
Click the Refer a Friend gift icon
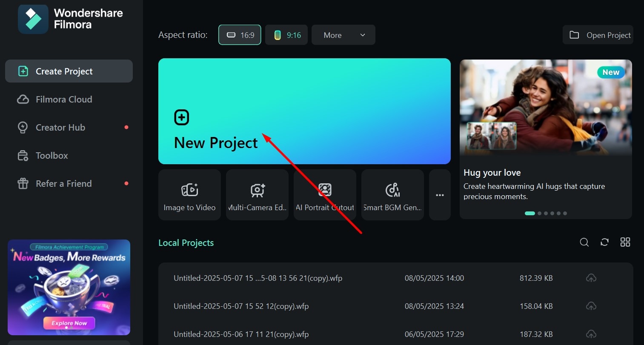[23, 183]
